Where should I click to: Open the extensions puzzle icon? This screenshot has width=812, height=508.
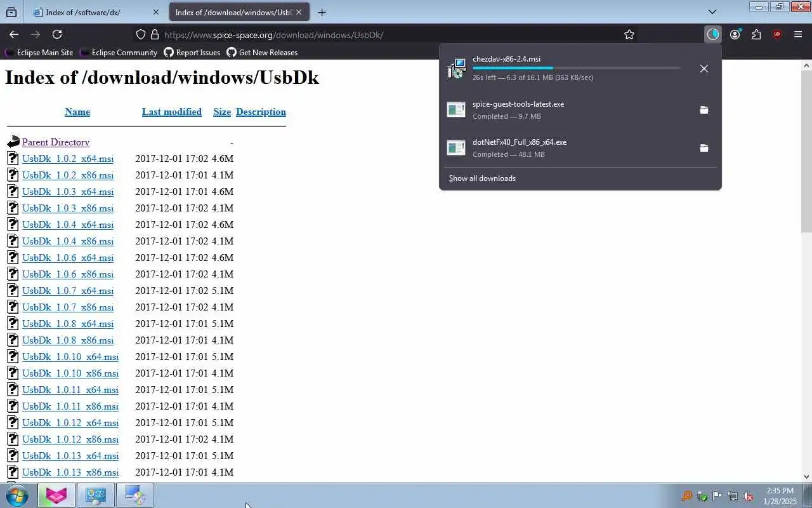(x=756, y=34)
